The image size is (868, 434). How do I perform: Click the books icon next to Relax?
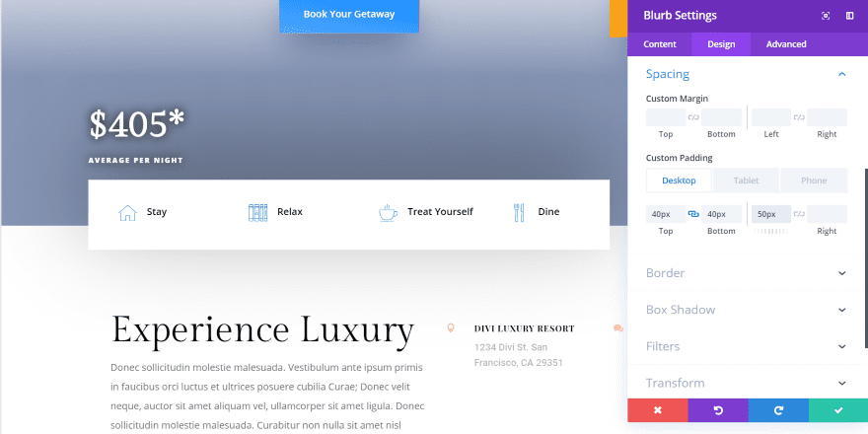tap(258, 213)
